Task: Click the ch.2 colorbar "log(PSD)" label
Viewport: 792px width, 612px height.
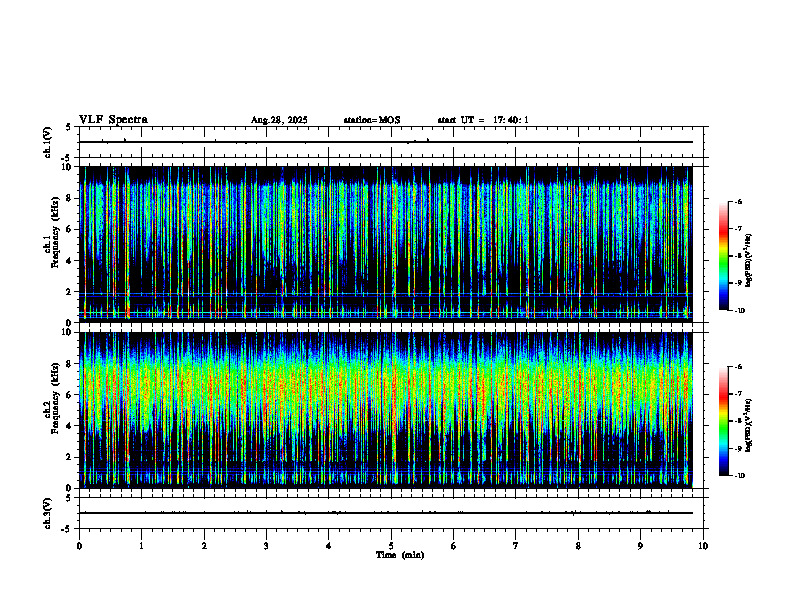Action: coord(748,426)
